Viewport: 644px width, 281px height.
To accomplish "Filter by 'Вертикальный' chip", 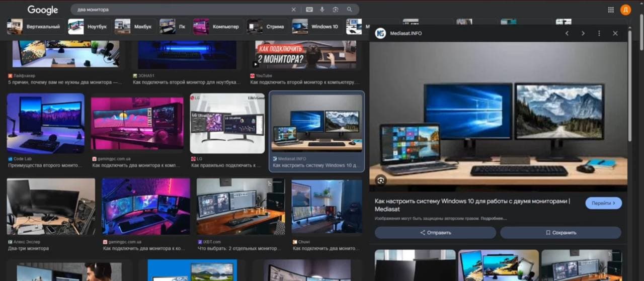I will [36, 26].
